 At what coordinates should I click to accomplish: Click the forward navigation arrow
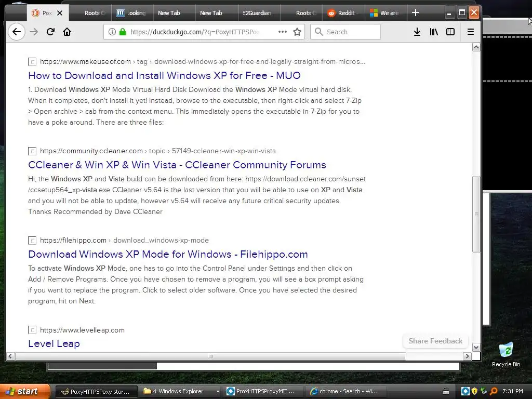point(34,32)
